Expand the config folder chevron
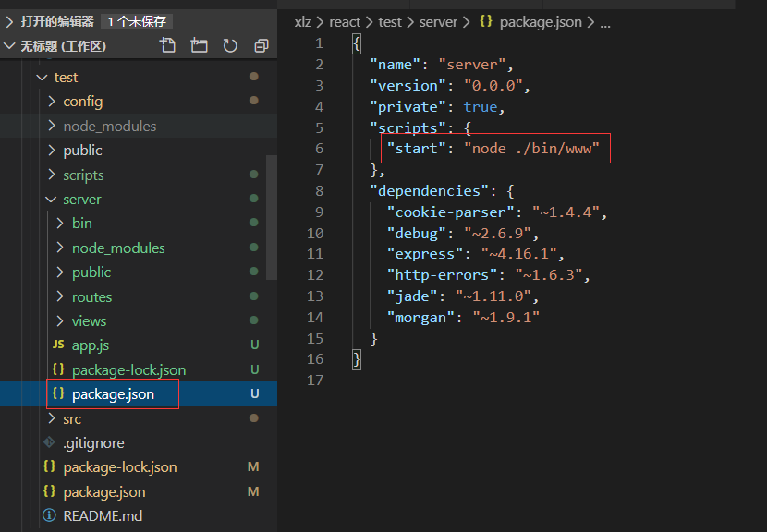This screenshot has height=532, width=767. [52, 102]
